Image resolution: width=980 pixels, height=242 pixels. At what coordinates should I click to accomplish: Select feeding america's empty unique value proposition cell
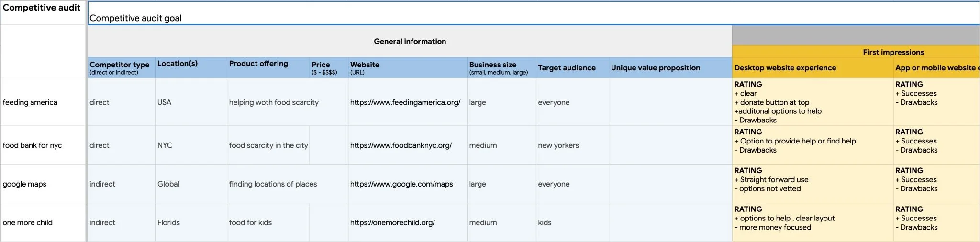[670, 102]
